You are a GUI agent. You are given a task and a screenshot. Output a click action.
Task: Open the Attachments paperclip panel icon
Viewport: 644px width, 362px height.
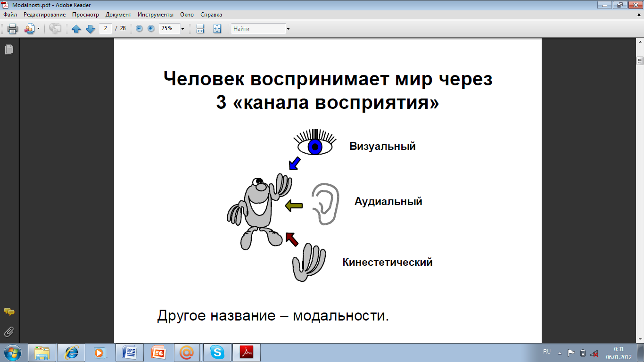click(x=8, y=331)
